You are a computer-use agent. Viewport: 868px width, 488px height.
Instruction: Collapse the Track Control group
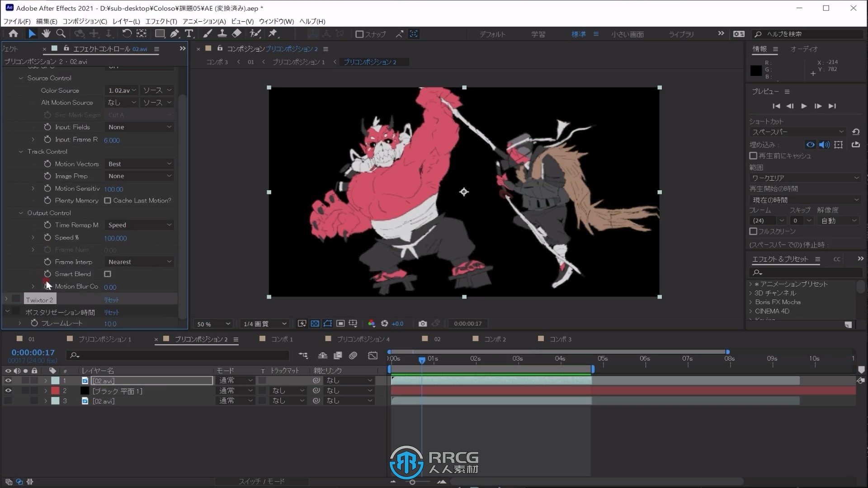(x=21, y=151)
